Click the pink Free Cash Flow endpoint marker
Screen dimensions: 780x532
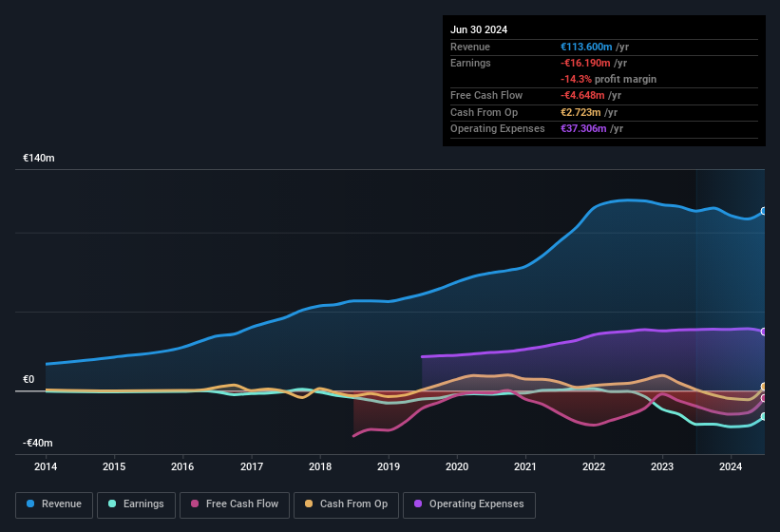[764, 398]
